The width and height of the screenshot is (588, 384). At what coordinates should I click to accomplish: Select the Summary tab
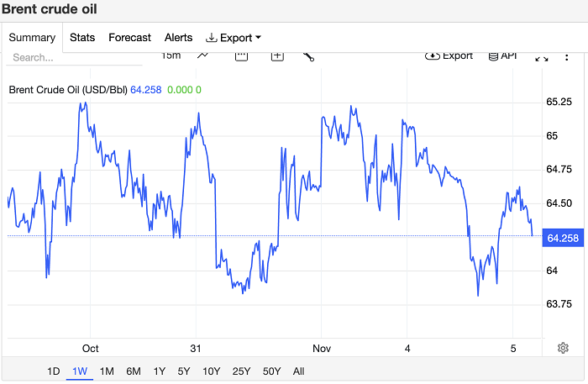[32, 38]
